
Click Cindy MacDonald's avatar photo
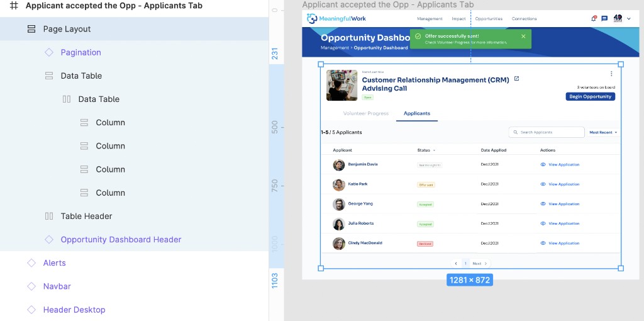(x=339, y=244)
